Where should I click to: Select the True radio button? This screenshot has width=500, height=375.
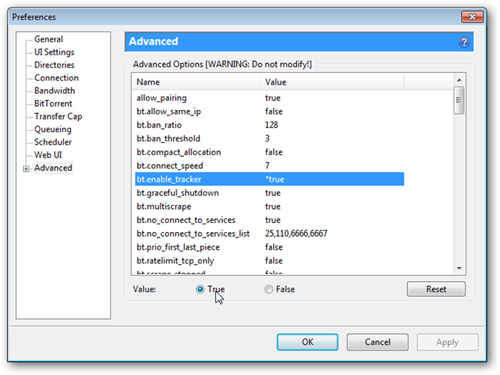(200, 289)
